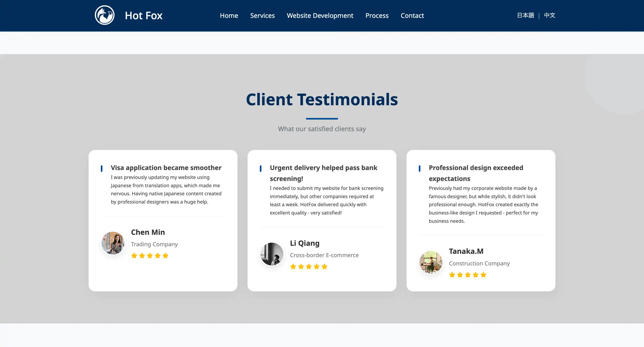Click the star rating under Trading Company
This screenshot has height=347, width=644.
[x=150, y=256]
